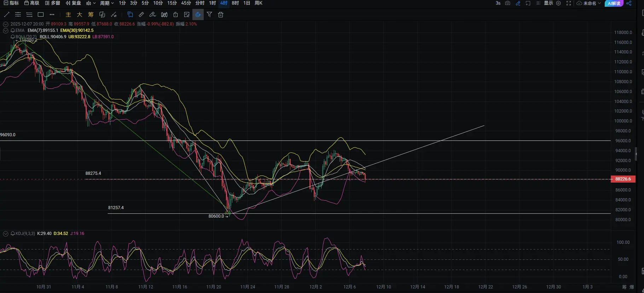This screenshot has width=644, height=293.
Task: Click the 96093.0 horizontal line label
Action: coord(8,135)
